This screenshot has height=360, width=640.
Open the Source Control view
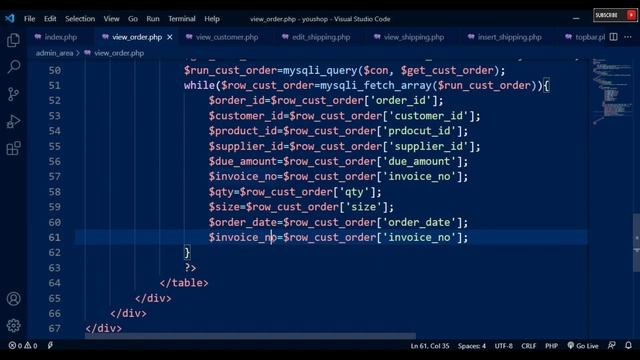coord(13,94)
